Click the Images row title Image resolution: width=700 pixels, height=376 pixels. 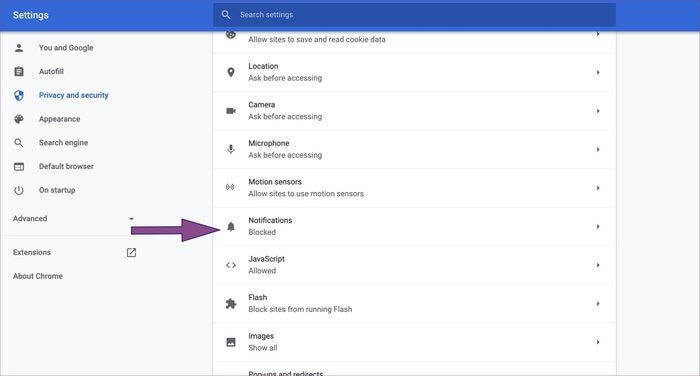(261, 336)
